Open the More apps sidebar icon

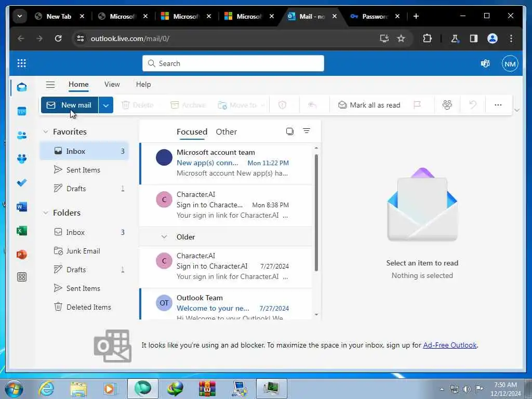click(x=22, y=277)
